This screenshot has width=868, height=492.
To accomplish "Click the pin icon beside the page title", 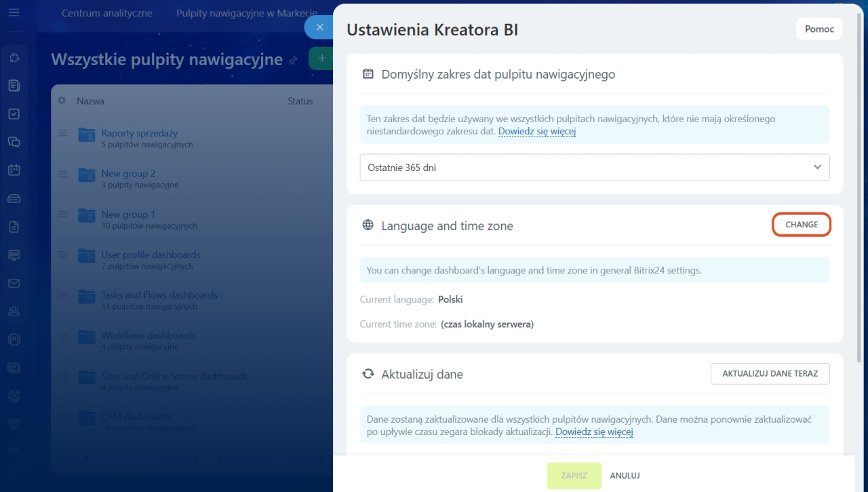I will pyautogui.click(x=293, y=60).
